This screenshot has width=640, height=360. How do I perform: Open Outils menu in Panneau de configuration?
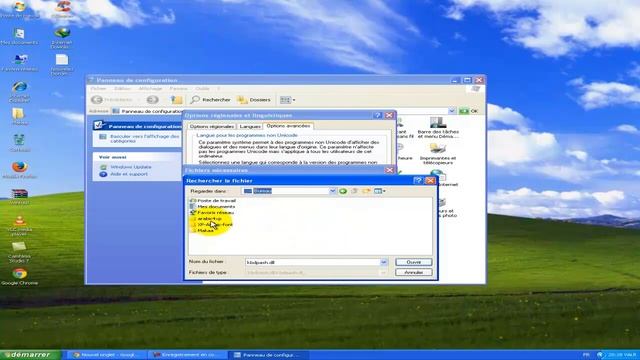pos(202,89)
